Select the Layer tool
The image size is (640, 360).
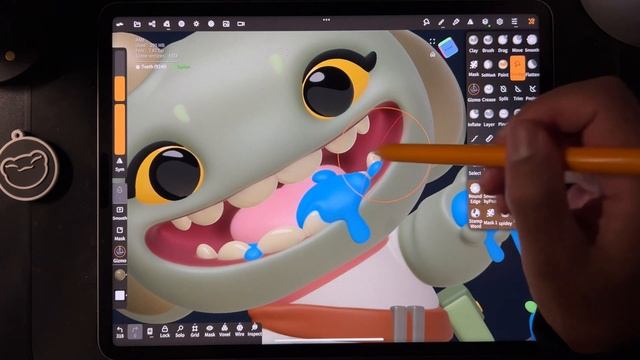click(489, 118)
